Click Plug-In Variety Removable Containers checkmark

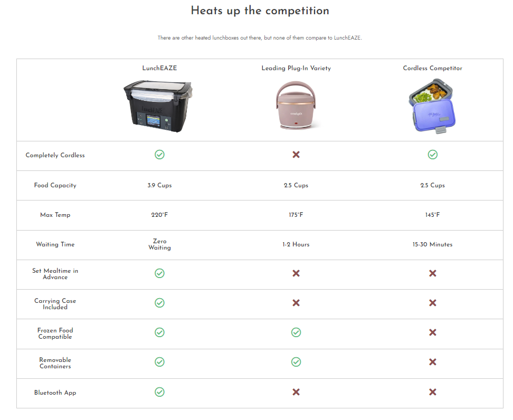point(296,362)
